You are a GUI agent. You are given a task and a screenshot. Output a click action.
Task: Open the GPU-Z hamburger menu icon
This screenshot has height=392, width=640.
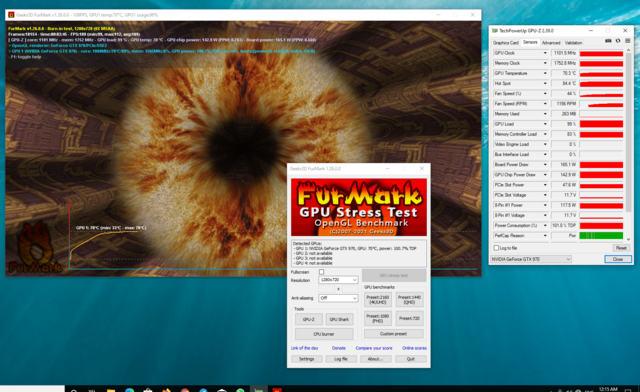[628, 41]
